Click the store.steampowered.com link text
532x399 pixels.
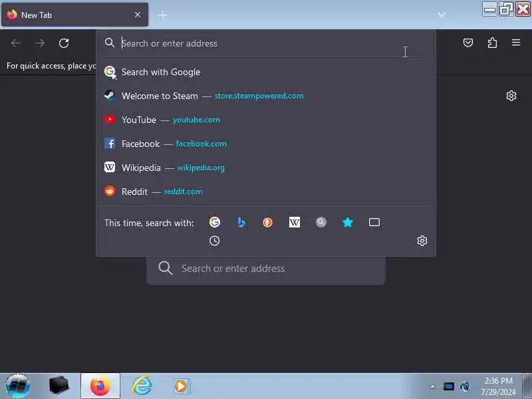tap(259, 96)
